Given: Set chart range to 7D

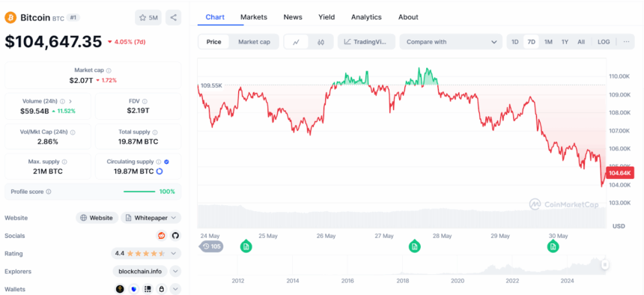Looking at the screenshot, I should click(x=532, y=42).
